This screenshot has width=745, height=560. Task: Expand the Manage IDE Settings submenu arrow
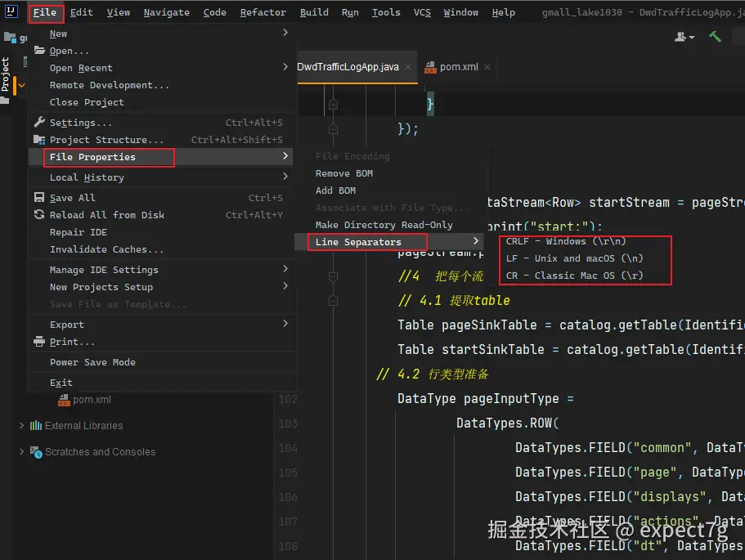pos(285,269)
